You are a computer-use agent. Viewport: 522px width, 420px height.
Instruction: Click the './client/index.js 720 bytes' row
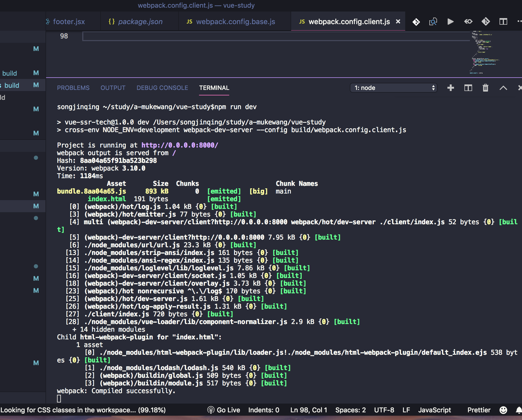tap(149, 314)
